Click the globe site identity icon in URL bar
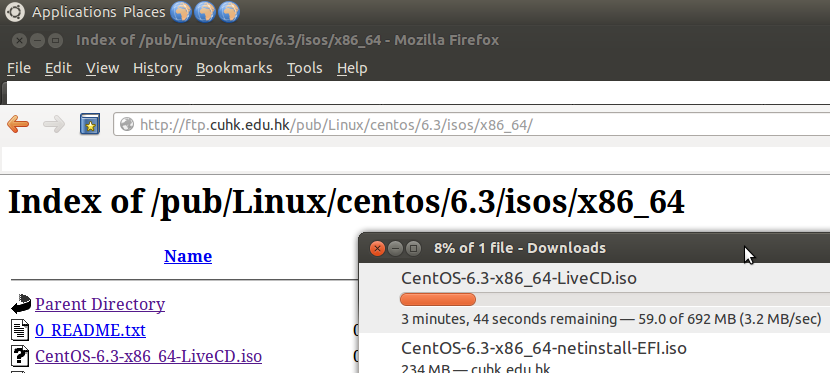The width and height of the screenshot is (830, 373). pyautogui.click(x=127, y=124)
